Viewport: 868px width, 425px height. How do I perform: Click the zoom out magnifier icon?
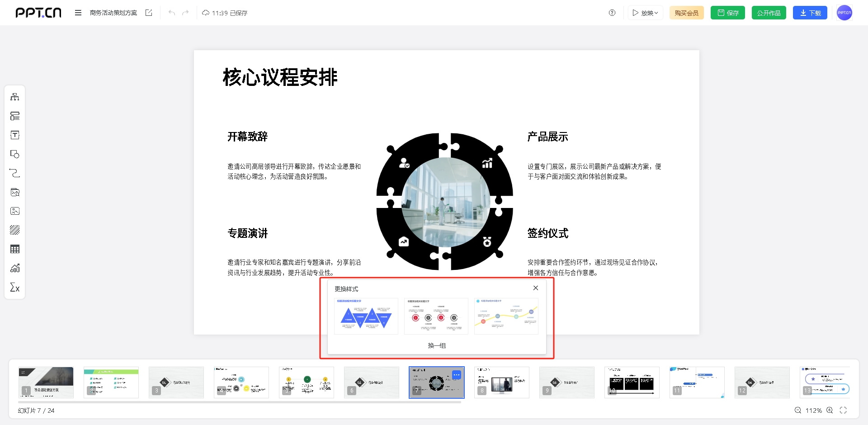(798, 410)
